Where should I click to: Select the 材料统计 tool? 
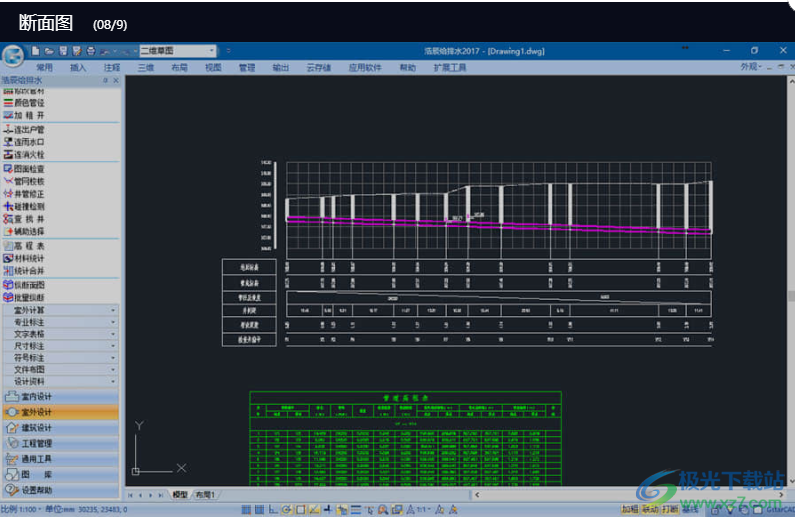tap(24, 258)
